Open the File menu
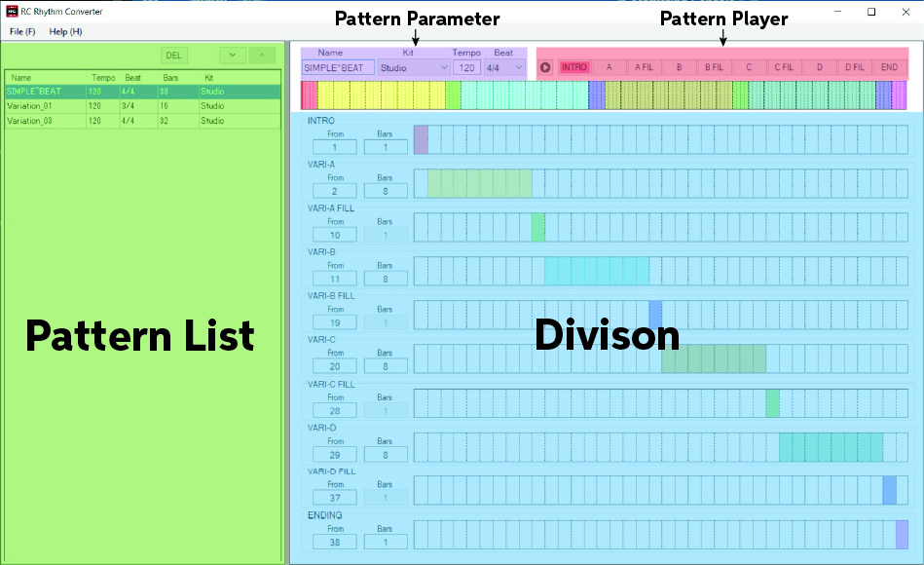Viewport: 924px width, 565px height. pyautogui.click(x=21, y=32)
